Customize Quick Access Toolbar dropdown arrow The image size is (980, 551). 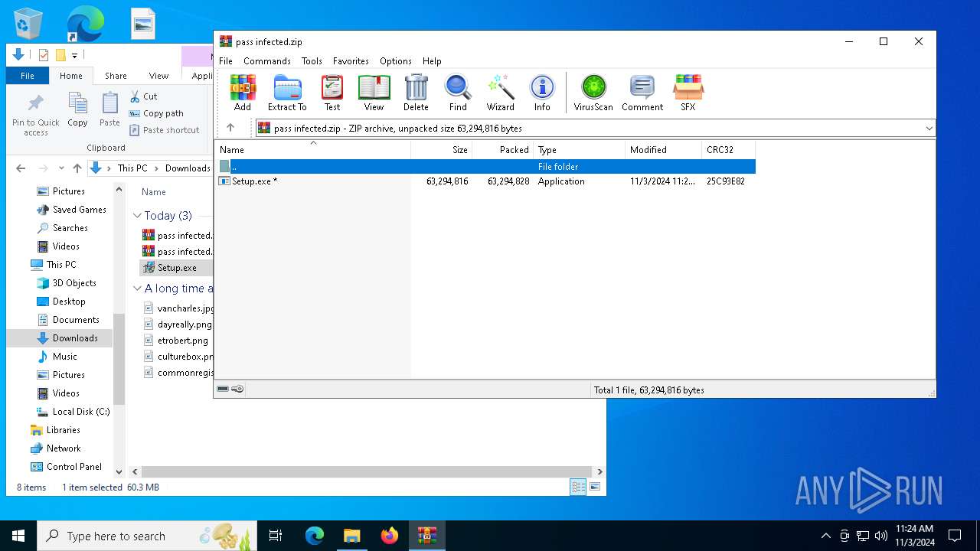click(75, 55)
